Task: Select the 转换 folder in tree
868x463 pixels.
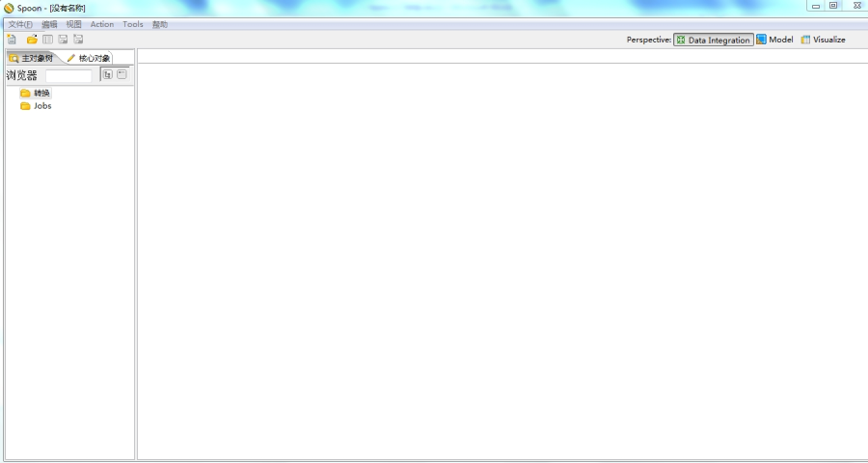Action: coord(36,93)
